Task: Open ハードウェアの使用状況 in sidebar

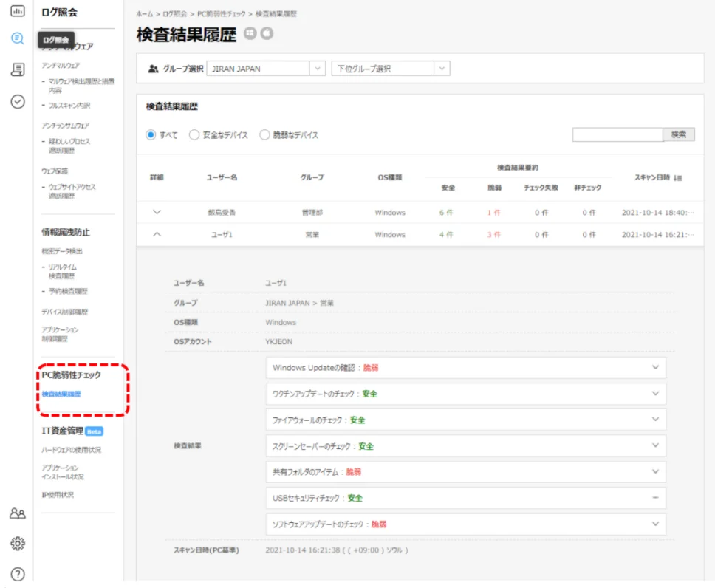Action: tap(71, 449)
